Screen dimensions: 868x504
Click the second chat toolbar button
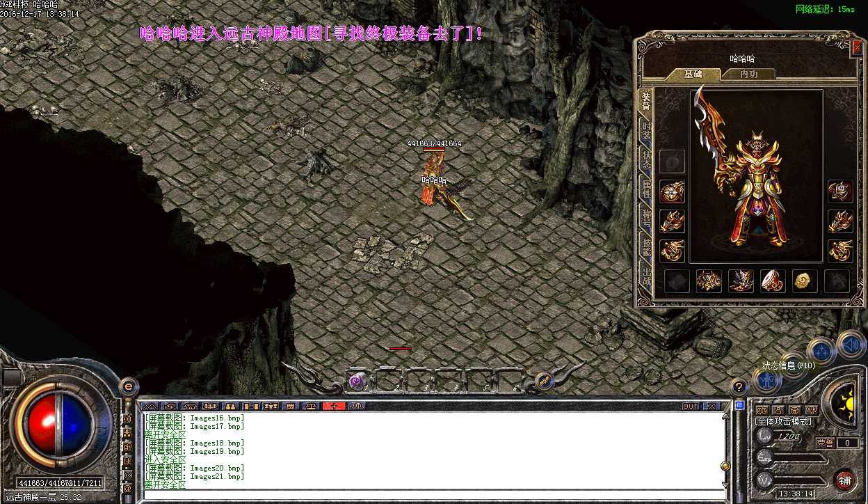170,406
